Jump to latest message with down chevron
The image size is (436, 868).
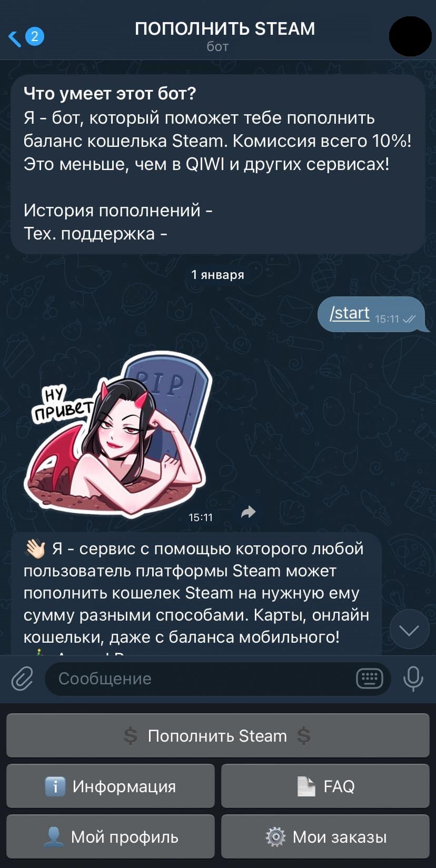[x=409, y=630]
